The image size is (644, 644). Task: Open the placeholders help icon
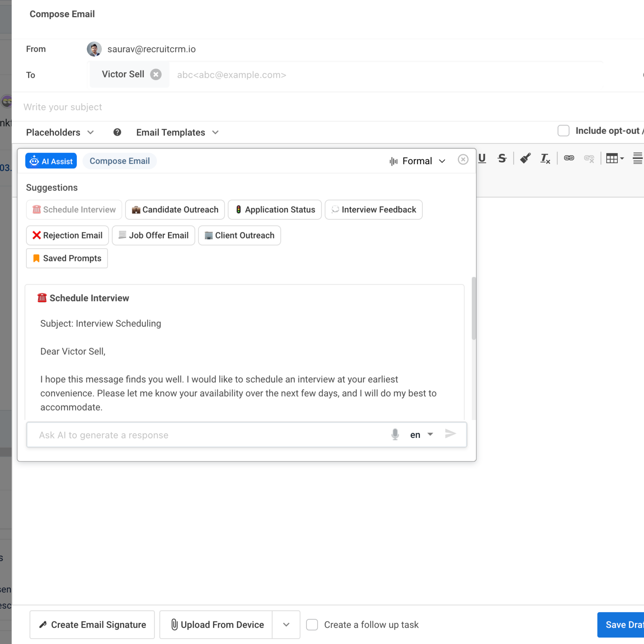(117, 132)
